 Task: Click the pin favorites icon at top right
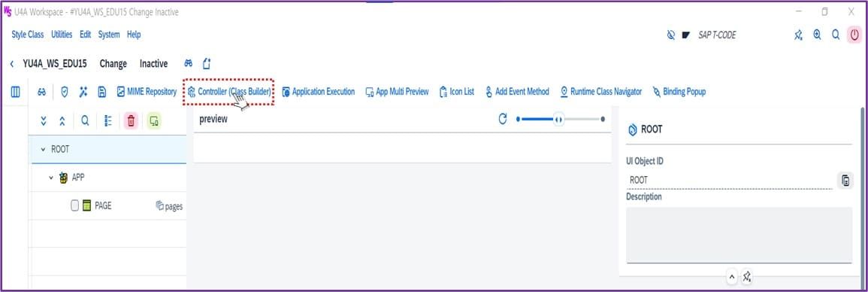(798, 35)
